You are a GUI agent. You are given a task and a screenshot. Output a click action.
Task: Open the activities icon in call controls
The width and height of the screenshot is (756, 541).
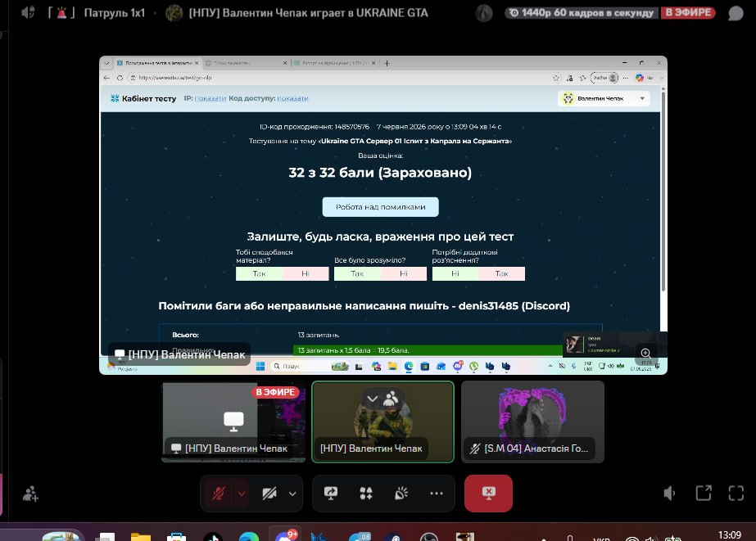point(366,494)
